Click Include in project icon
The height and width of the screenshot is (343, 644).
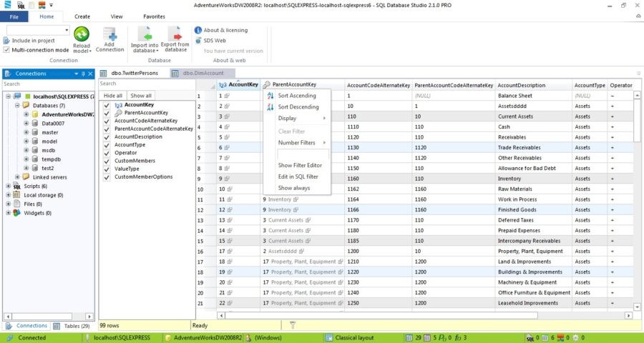click(6, 41)
